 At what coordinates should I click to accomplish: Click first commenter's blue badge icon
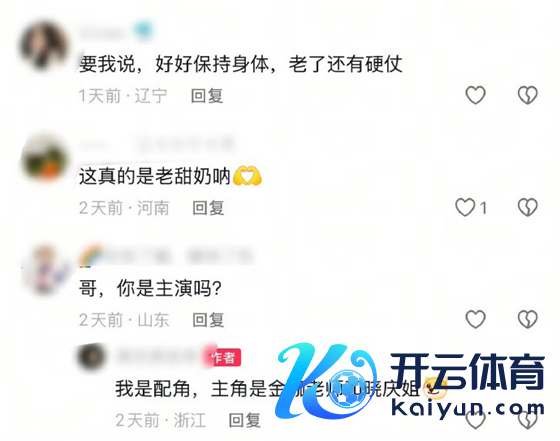(x=144, y=31)
